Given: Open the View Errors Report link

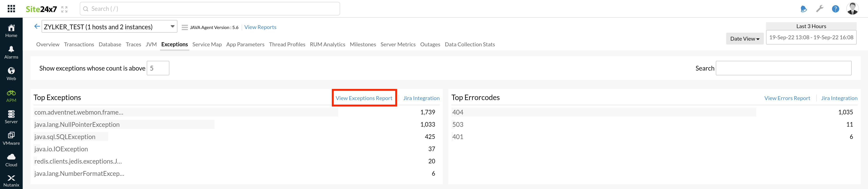Looking at the screenshot, I should pyautogui.click(x=787, y=98).
